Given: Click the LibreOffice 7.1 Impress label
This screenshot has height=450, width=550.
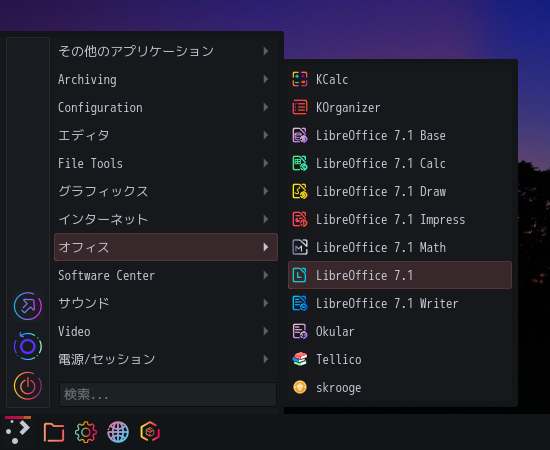Looking at the screenshot, I should pos(390,220).
